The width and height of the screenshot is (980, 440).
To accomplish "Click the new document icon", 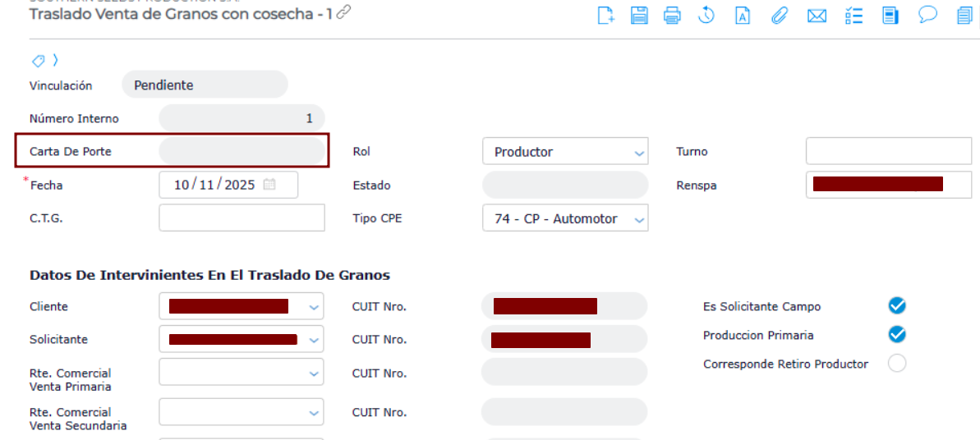I will (x=606, y=15).
